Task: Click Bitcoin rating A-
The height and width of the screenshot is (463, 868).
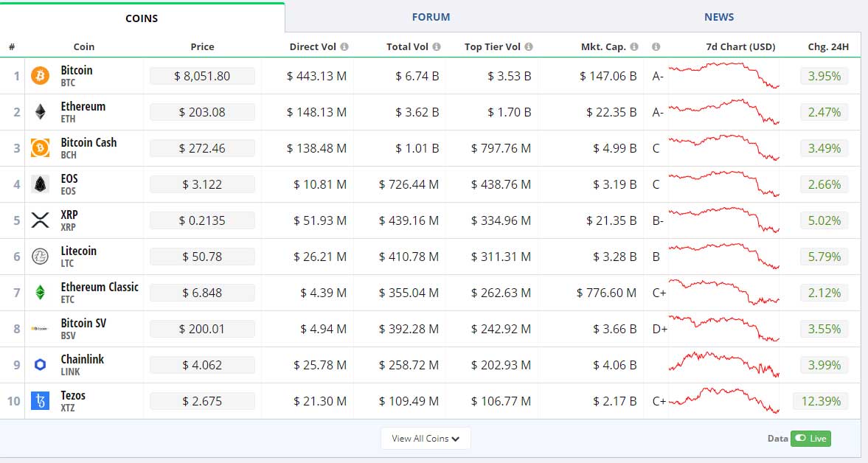Action: coord(658,76)
